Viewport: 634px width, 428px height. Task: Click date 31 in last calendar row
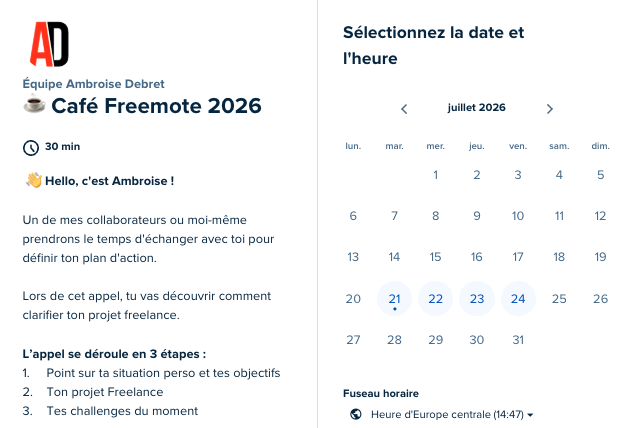pos(518,340)
